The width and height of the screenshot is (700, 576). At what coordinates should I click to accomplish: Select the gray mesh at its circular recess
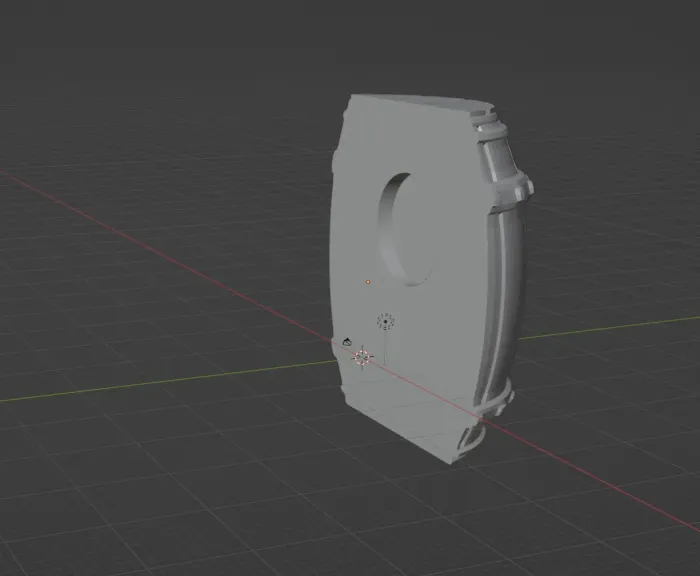click(x=407, y=230)
